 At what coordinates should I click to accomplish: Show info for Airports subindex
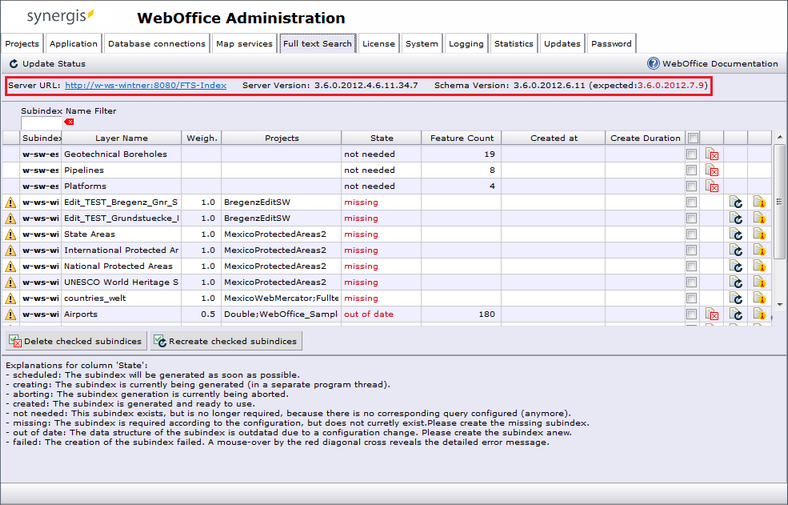click(759, 315)
